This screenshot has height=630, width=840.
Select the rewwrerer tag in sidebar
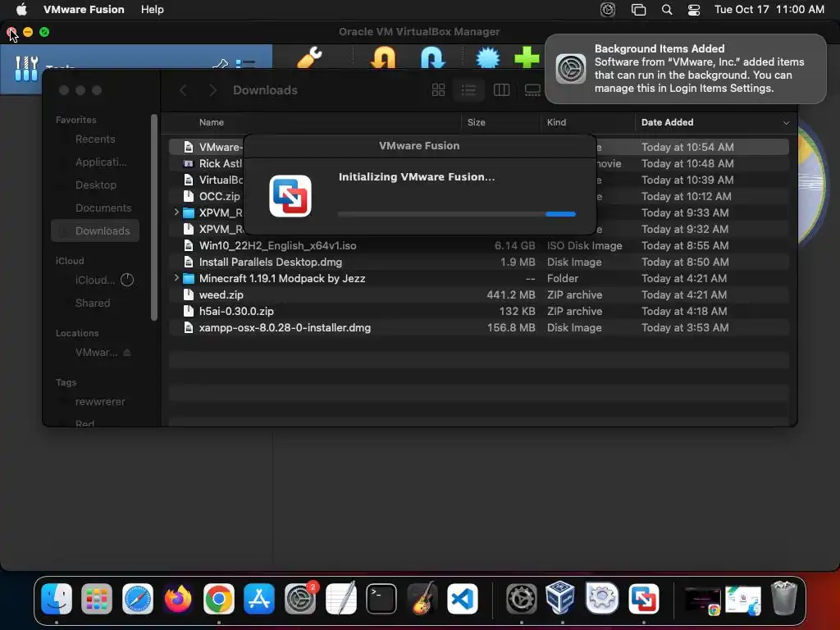[x=100, y=402]
